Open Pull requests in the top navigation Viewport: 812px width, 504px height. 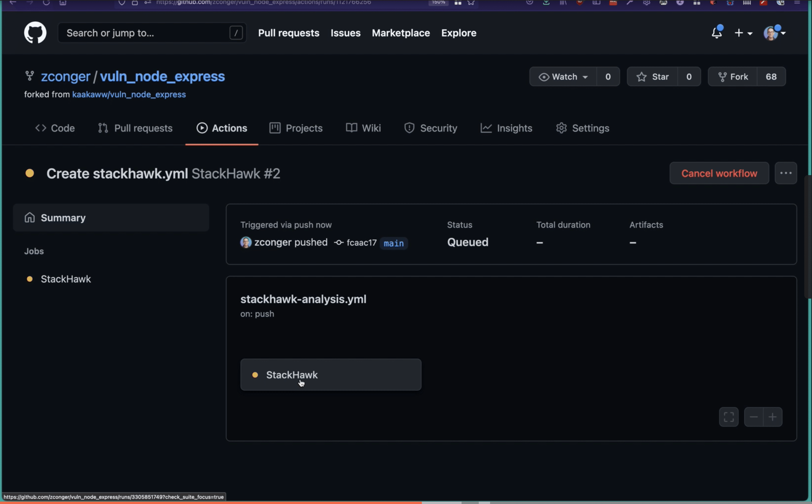coord(288,33)
